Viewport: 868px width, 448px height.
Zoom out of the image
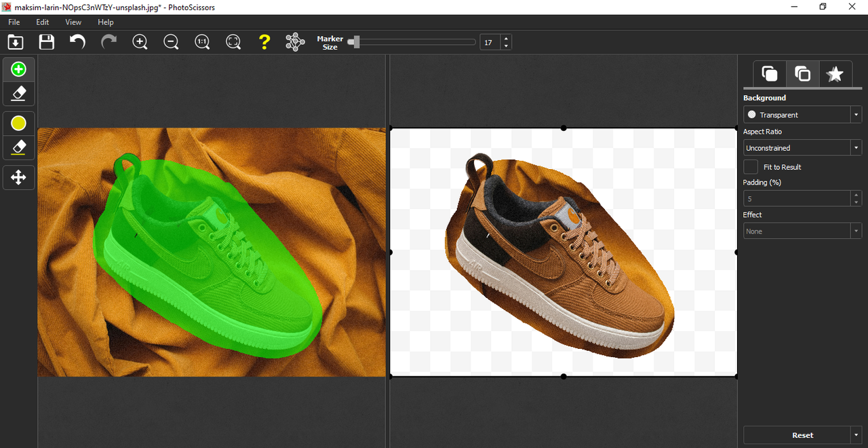(x=171, y=42)
